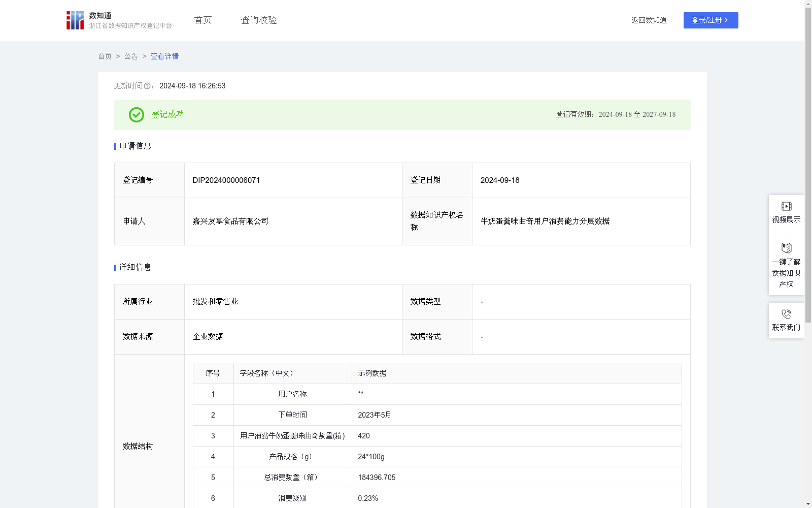Screen dimensions: 812x508
Task: Open the 视频展示 video icon
Action: (786, 206)
